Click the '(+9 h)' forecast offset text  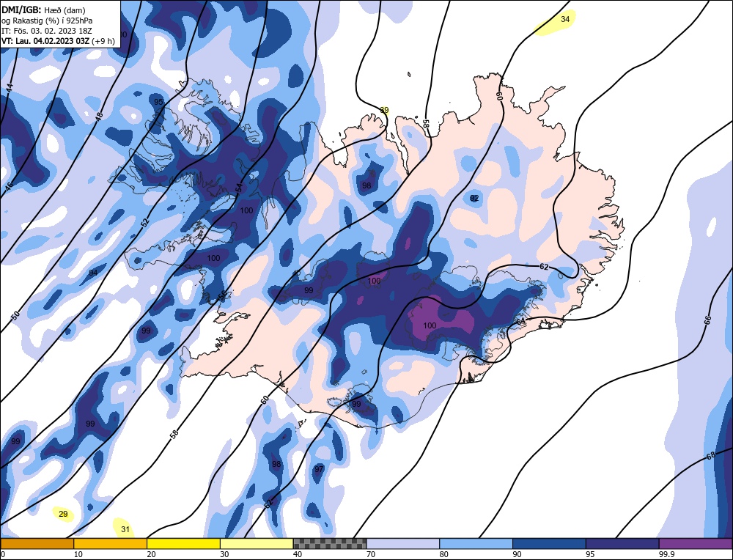pos(103,41)
